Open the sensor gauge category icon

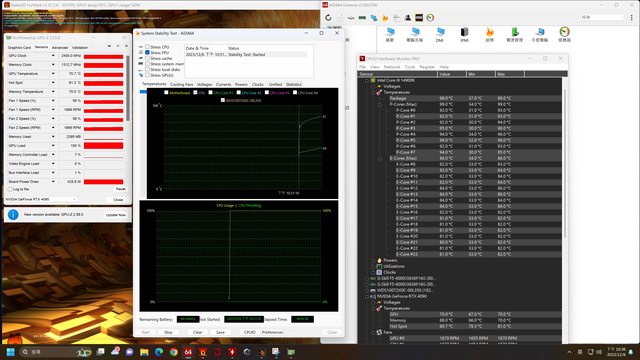click(x=564, y=35)
